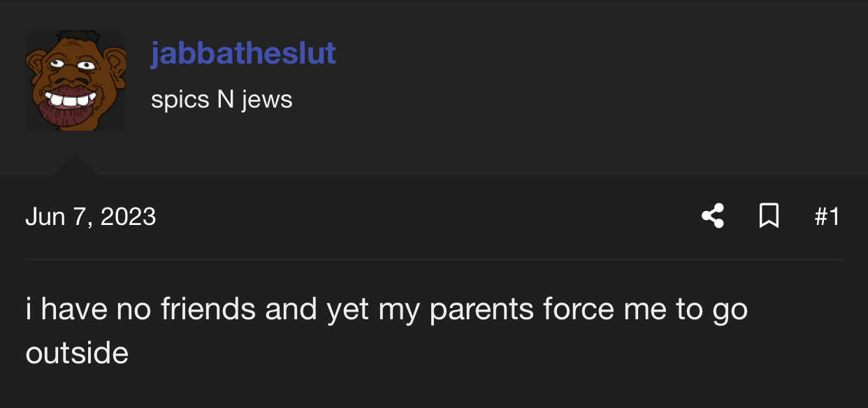Click the Jun 7, 2023 post date

91,217
